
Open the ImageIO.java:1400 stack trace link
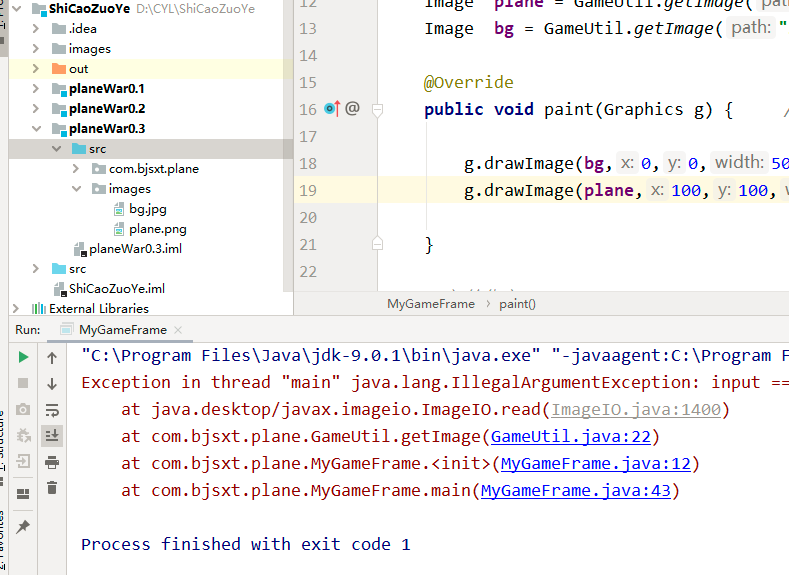(636, 409)
